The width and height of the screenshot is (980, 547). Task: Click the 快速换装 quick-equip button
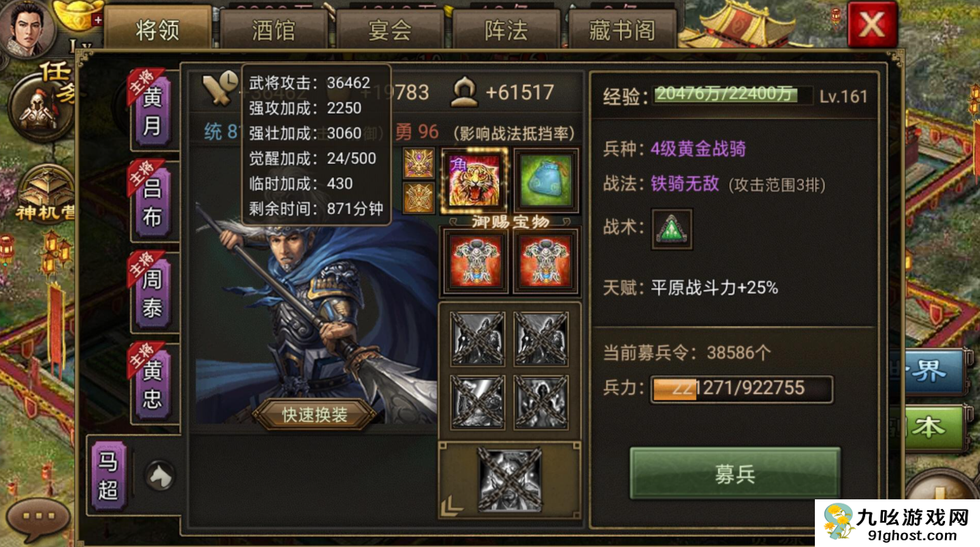(314, 415)
